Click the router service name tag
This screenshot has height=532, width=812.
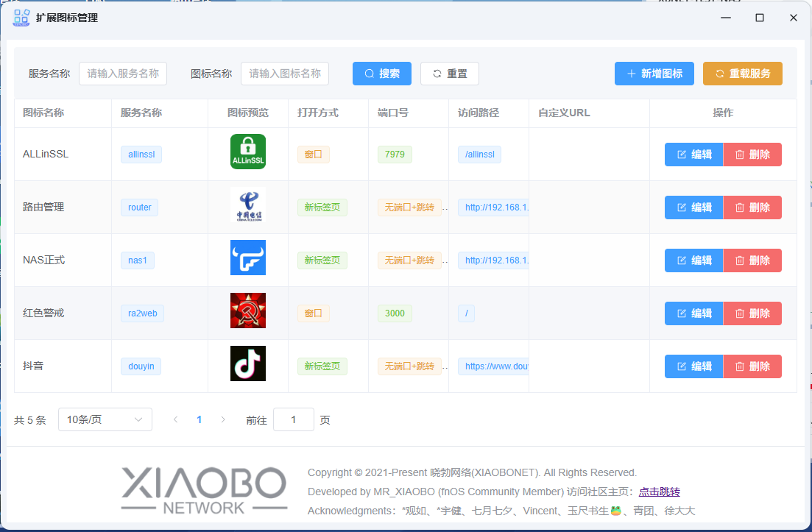(140, 208)
